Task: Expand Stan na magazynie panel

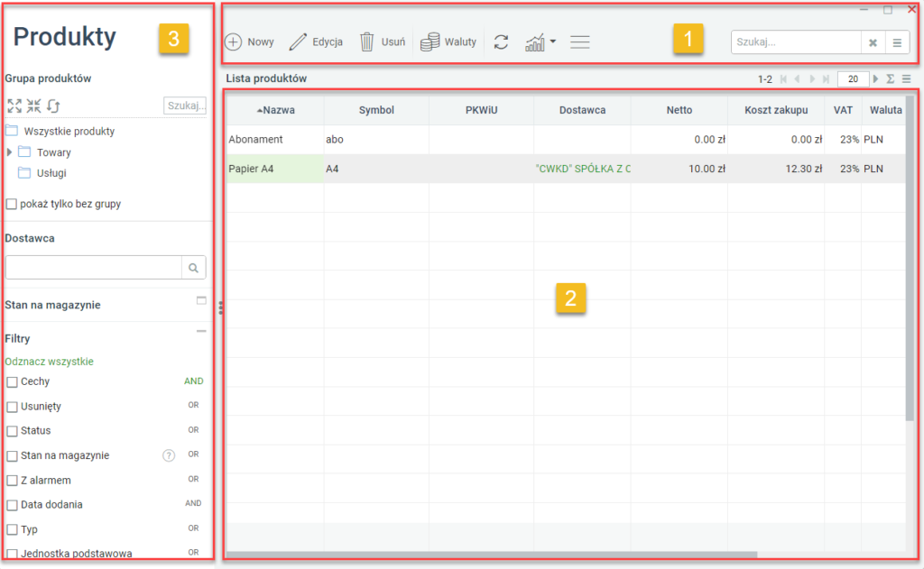Action: coord(201,300)
